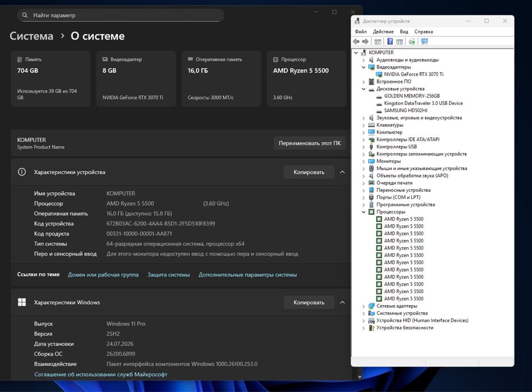Collapse the Дисковые устройства tree node
The width and height of the screenshot is (532, 392).
tap(364, 89)
